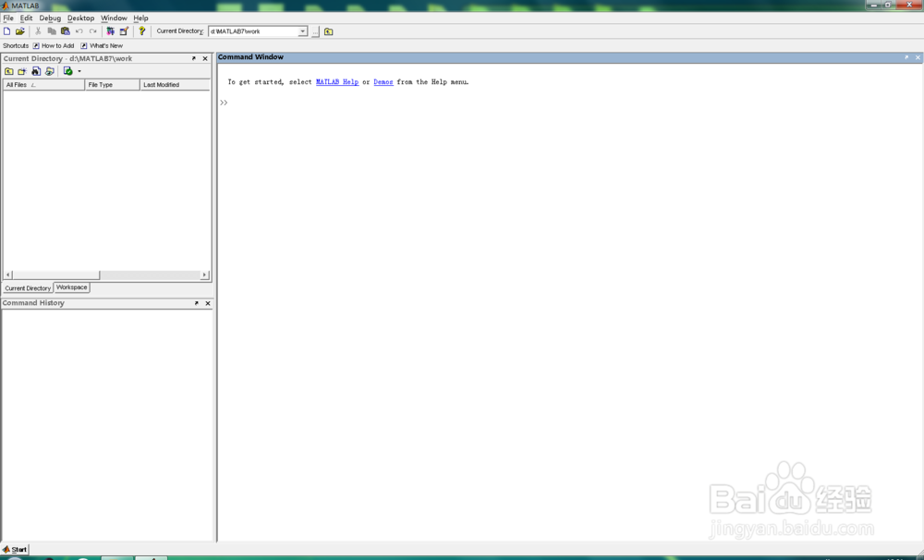The image size is (924, 560).
Task: Click the Open file folder icon
Action: (x=20, y=31)
